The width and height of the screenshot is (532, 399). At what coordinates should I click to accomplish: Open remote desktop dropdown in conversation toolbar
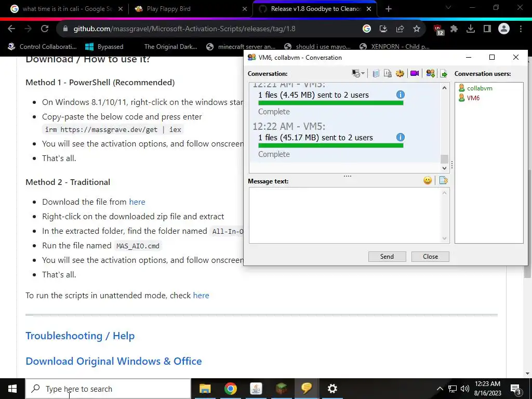(358, 73)
